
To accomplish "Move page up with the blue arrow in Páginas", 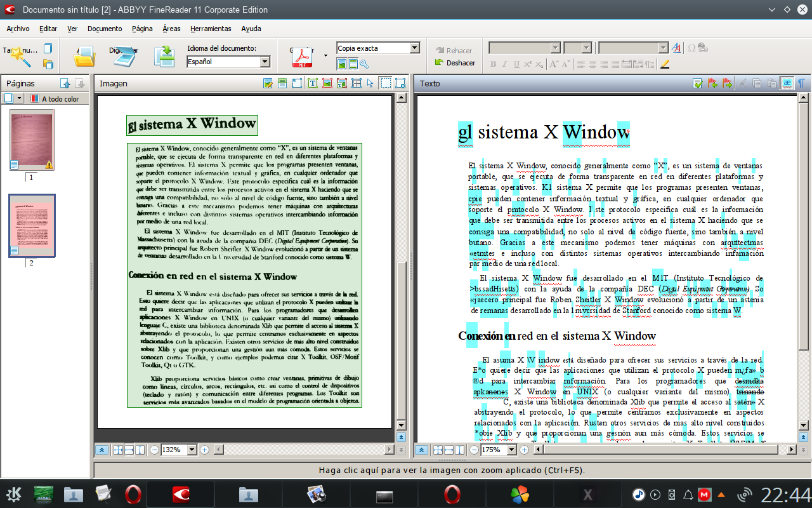I will (x=65, y=83).
